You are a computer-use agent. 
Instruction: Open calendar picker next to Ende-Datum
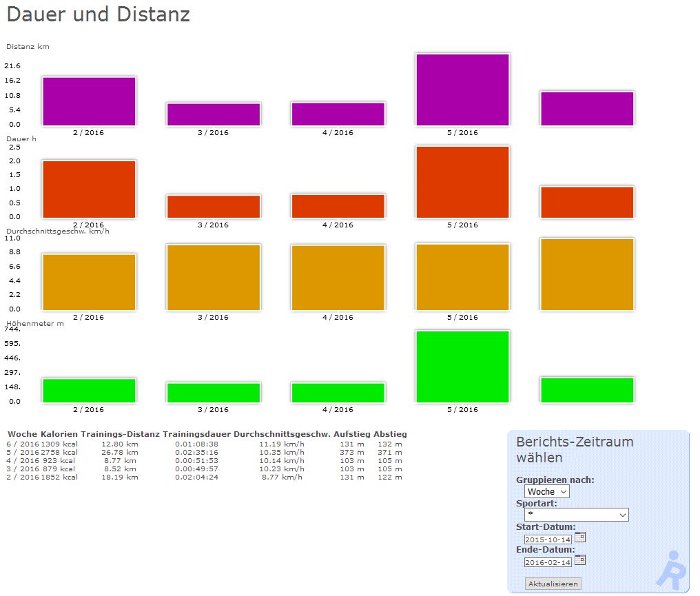coord(580,560)
